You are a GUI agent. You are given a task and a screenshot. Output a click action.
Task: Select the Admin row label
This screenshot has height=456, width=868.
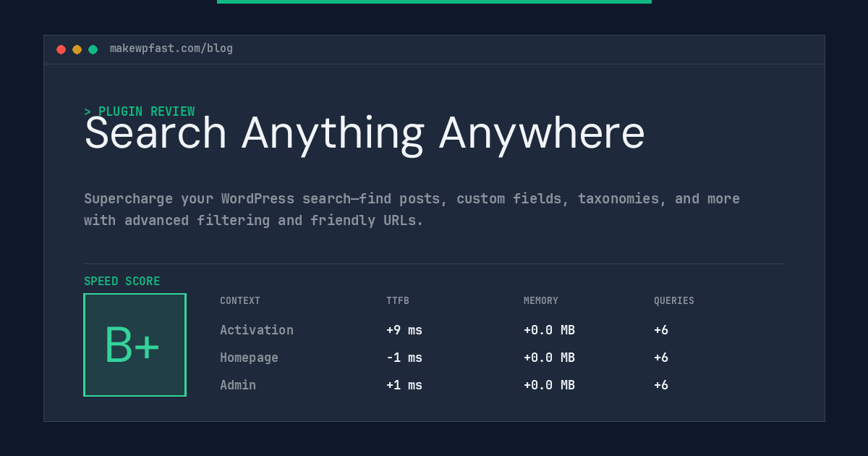tap(238, 385)
